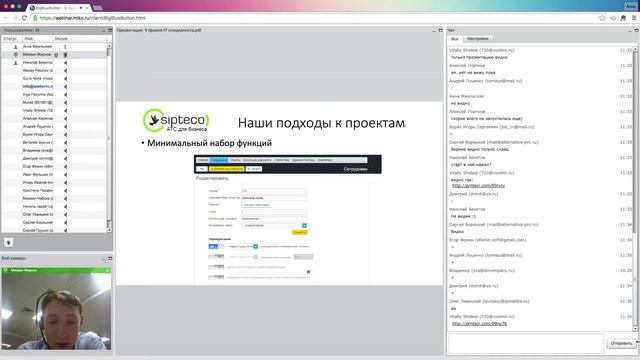Click chat scrollbar down arrow

click(x=635, y=328)
